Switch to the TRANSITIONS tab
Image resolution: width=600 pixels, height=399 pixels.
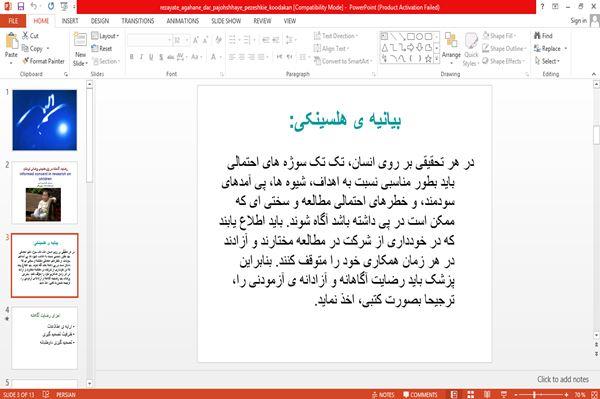(x=138, y=21)
